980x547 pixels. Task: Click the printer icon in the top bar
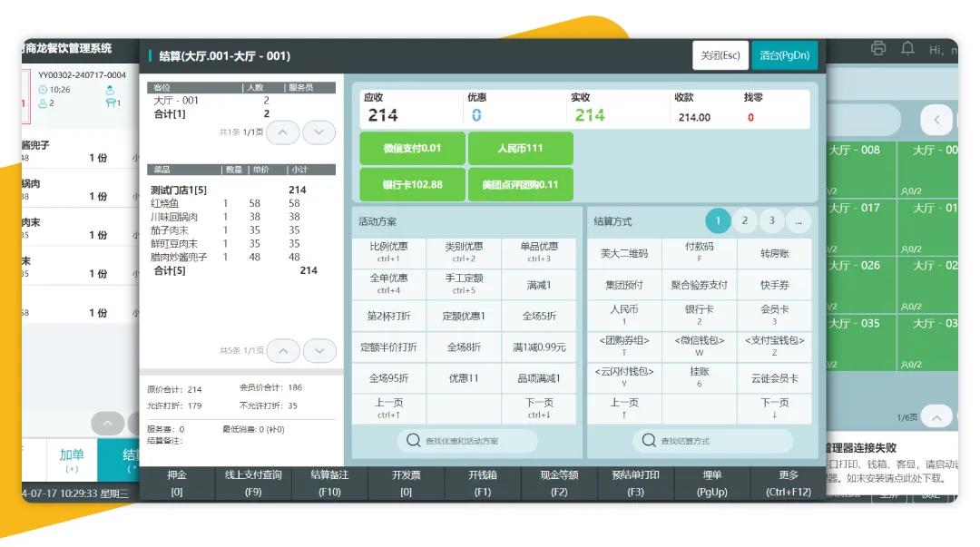pyautogui.click(x=878, y=49)
